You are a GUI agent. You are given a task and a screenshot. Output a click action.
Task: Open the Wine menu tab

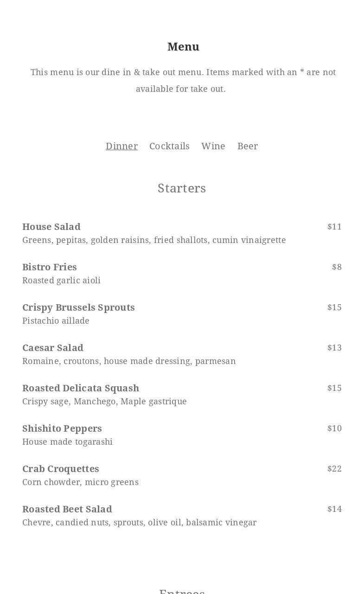(x=213, y=146)
